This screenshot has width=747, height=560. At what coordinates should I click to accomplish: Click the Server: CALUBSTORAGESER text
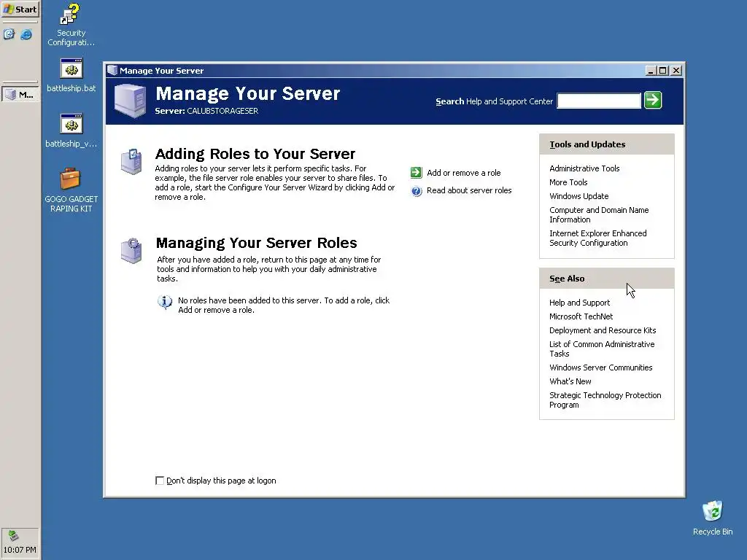(x=206, y=111)
